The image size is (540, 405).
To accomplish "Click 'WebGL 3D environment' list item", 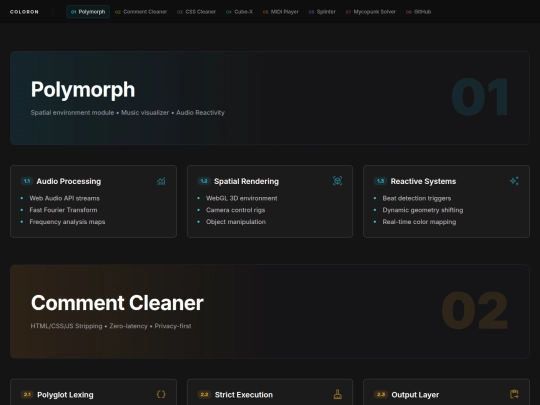I will pos(241,198).
